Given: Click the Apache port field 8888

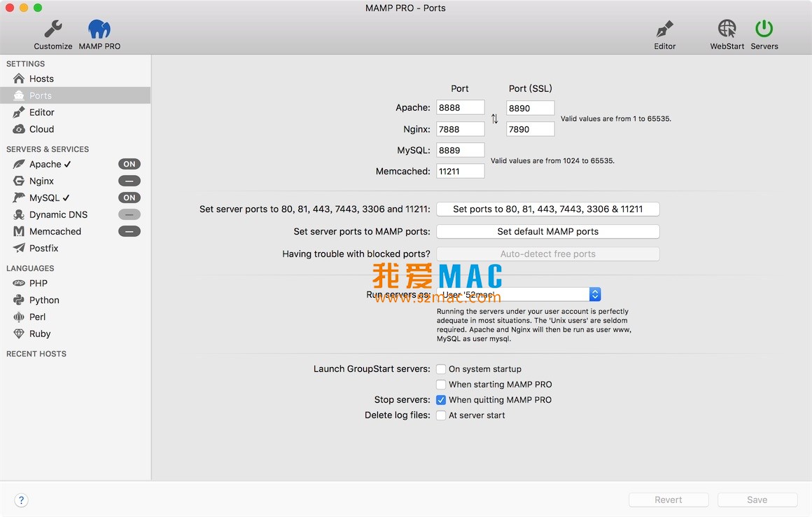Looking at the screenshot, I should coord(461,108).
